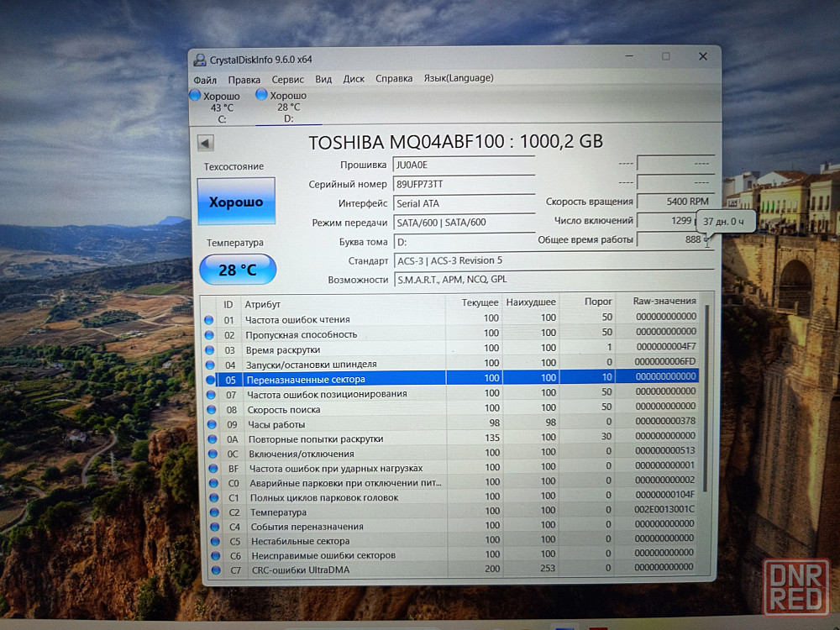Switch to the C: disk tab
The height and width of the screenshot is (630, 840).
221,108
